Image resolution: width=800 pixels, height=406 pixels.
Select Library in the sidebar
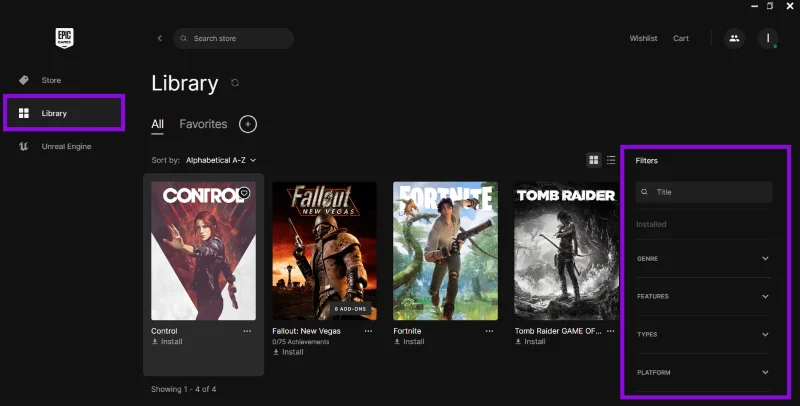pyautogui.click(x=64, y=113)
